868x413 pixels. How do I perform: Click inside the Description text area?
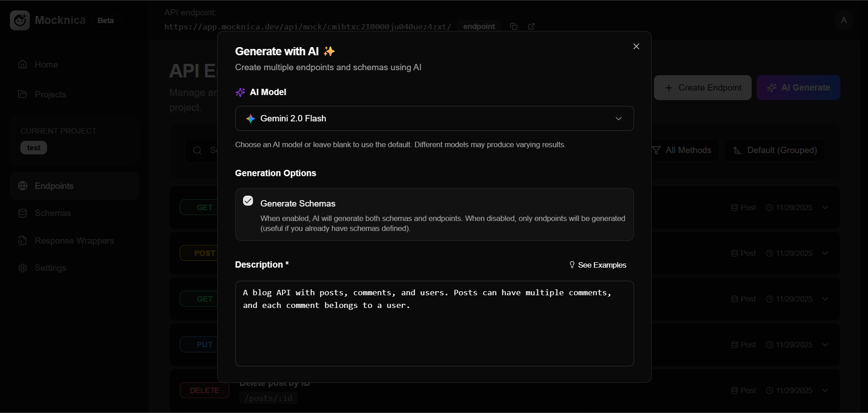point(434,323)
